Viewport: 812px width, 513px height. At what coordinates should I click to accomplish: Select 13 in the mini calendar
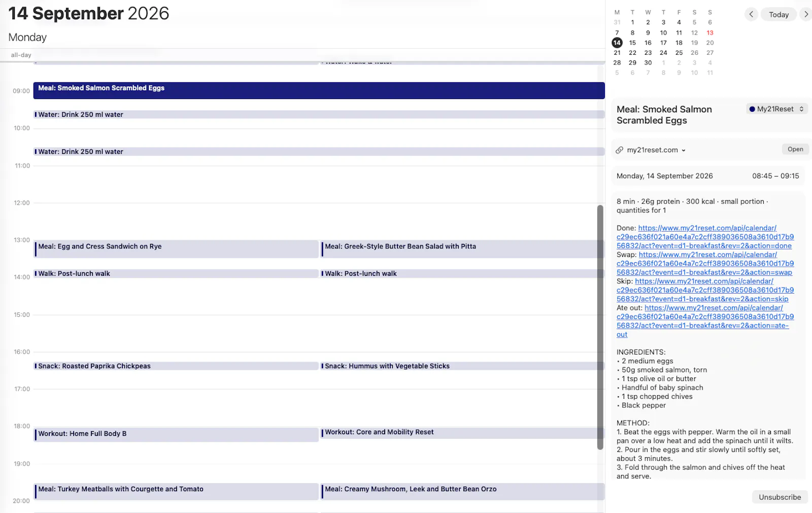tap(710, 33)
